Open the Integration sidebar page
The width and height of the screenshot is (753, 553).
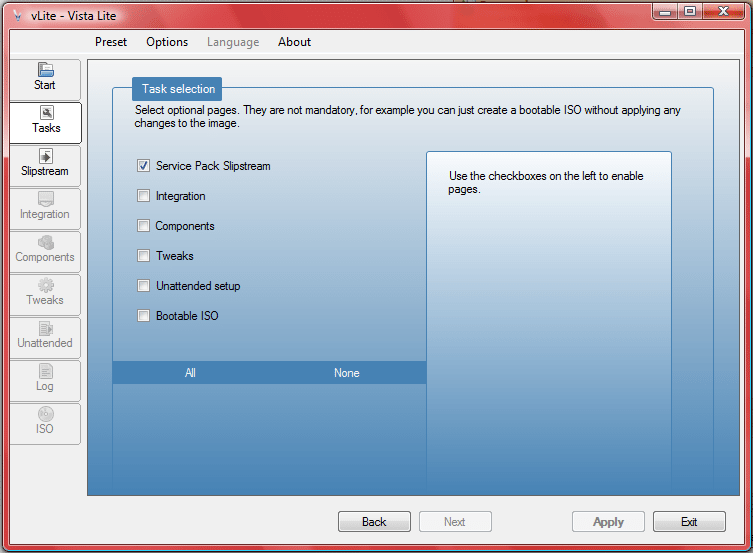point(45,208)
